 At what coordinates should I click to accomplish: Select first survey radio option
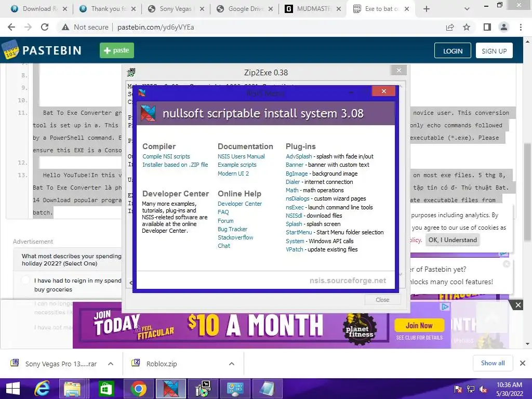pos(25,280)
